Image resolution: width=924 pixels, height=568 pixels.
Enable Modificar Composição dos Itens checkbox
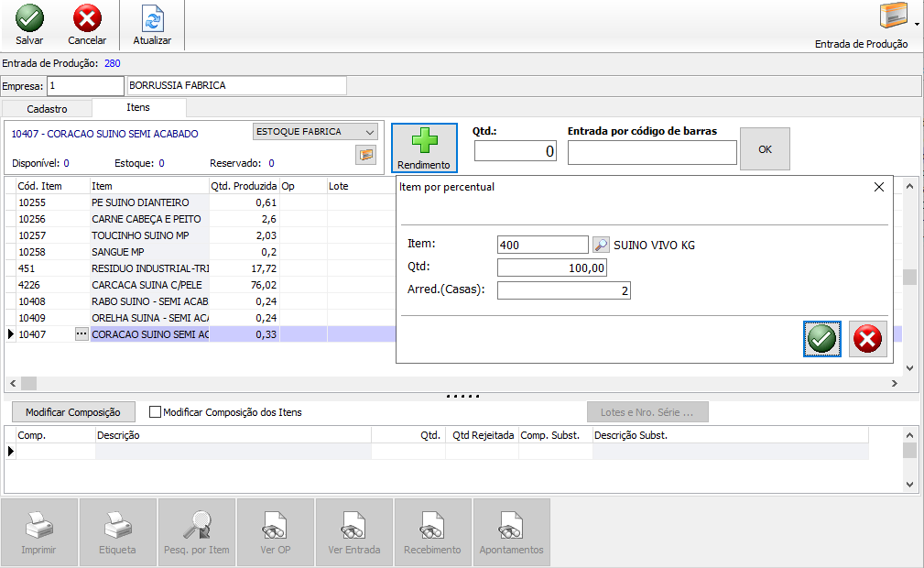click(155, 412)
